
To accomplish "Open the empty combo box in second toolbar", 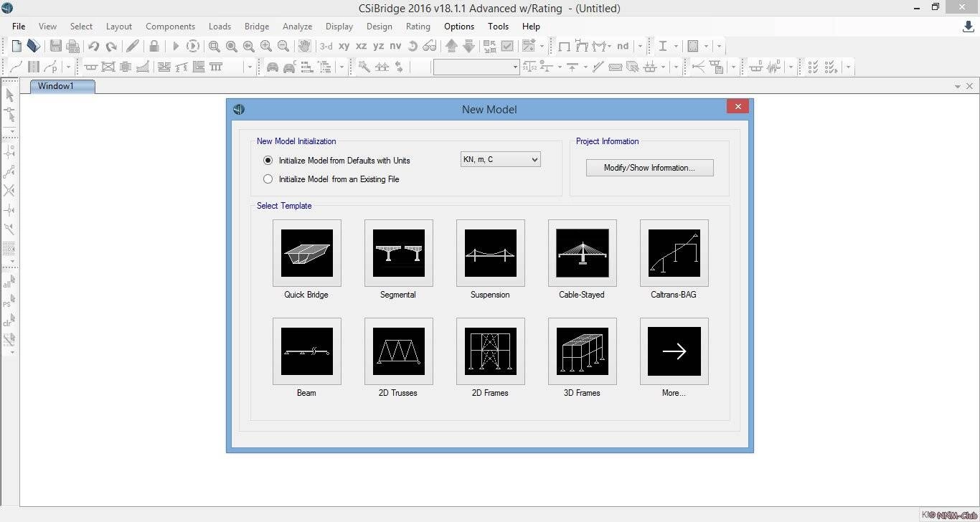I will click(476, 67).
